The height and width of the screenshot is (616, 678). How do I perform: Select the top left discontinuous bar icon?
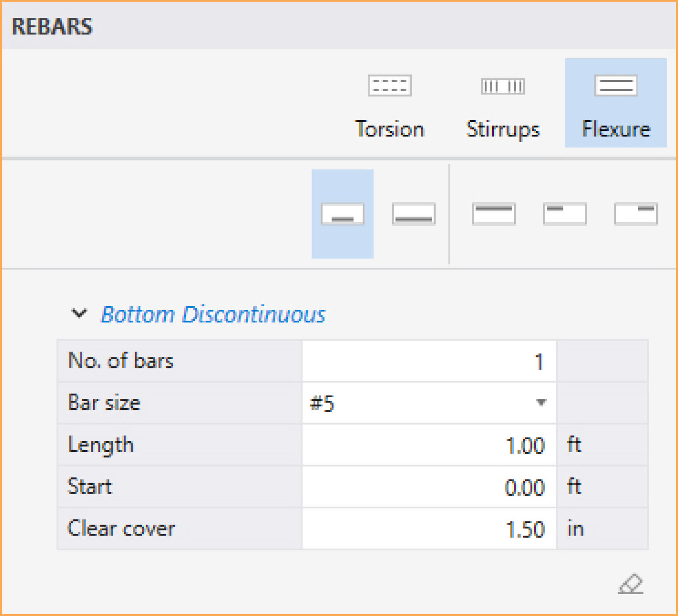coord(564,214)
